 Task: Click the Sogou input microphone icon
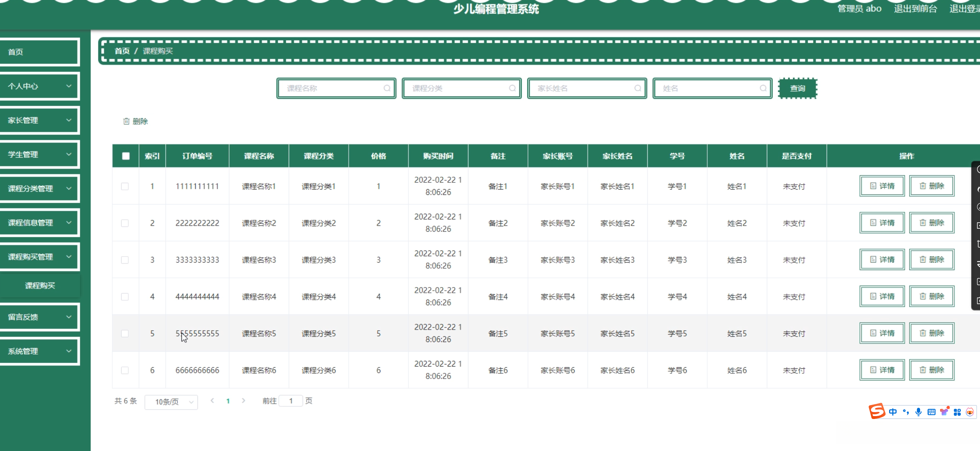(x=918, y=412)
